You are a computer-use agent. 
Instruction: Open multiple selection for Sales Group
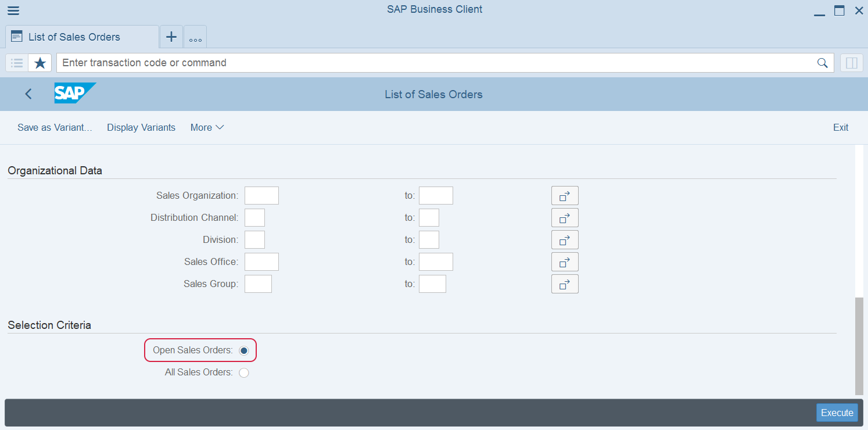[565, 284]
